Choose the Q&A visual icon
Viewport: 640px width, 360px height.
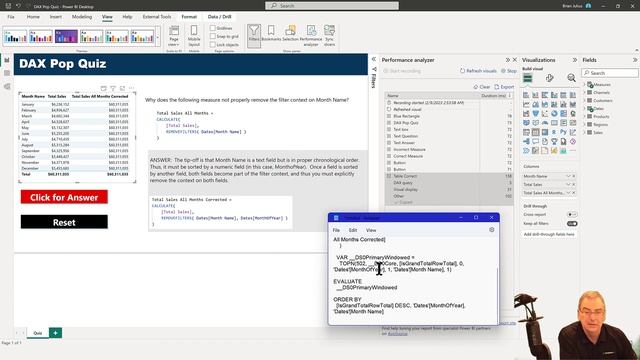point(536,142)
